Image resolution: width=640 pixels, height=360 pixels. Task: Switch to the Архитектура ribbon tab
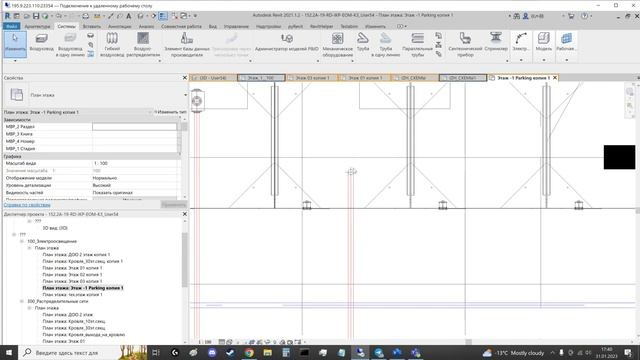pos(37,26)
